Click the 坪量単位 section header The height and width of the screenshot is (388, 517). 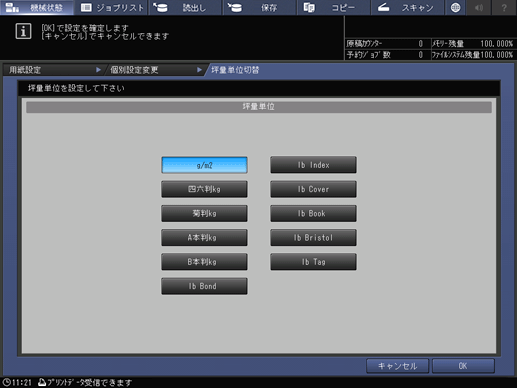[x=259, y=107]
